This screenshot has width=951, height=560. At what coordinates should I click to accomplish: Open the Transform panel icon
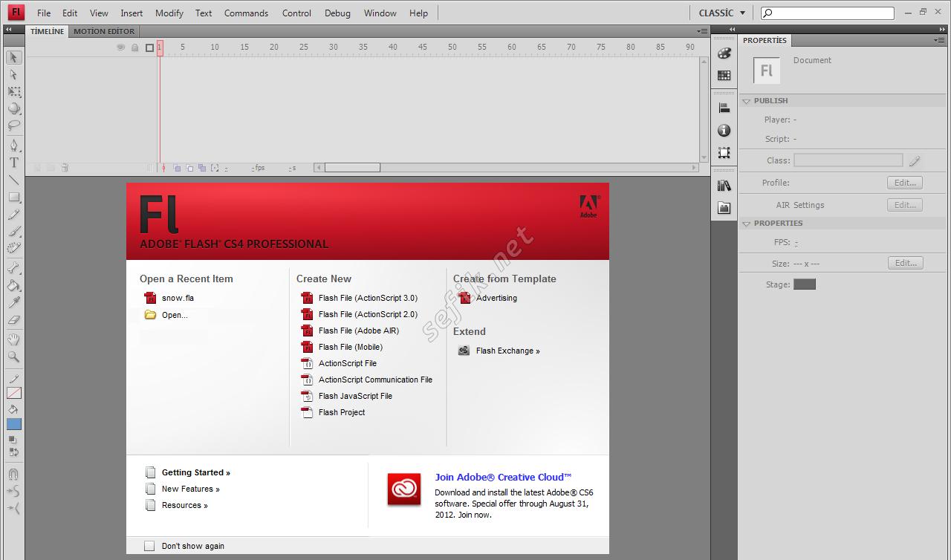pyautogui.click(x=724, y=153)
